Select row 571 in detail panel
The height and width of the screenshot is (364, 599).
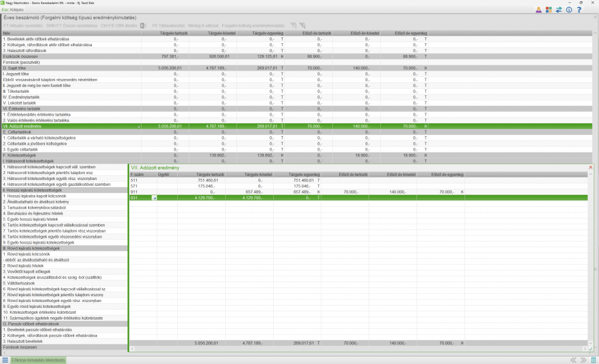pos(359,186)
